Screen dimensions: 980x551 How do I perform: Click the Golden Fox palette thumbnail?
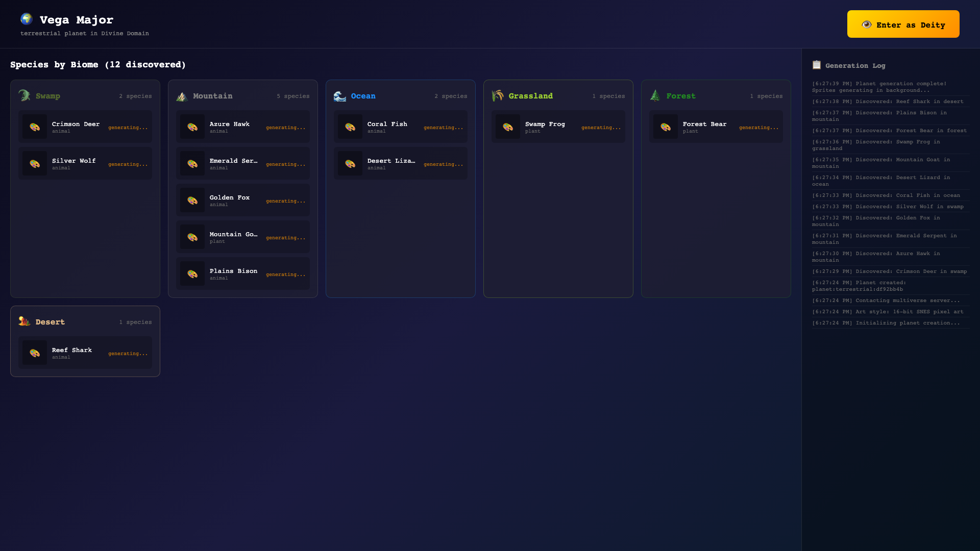pos(192,201)
